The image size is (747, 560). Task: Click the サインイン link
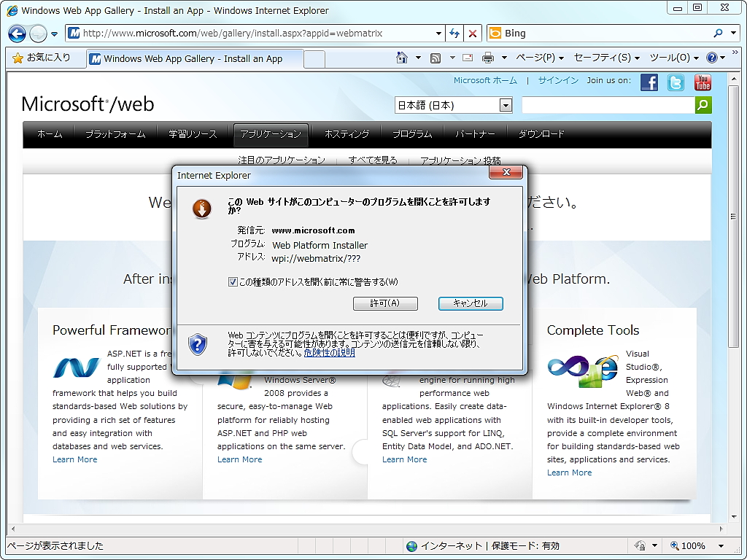click(x=558, y=80)
